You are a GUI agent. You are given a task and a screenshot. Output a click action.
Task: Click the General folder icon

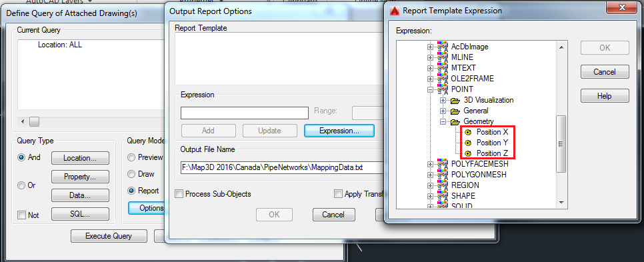coord(455,111)
